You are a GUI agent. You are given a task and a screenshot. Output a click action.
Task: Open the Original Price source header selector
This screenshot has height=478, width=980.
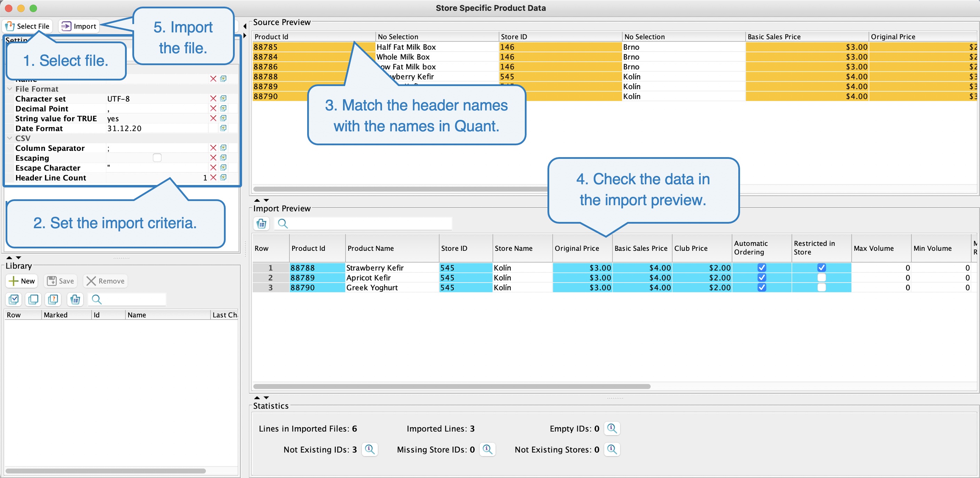click(x=923, y=37)
